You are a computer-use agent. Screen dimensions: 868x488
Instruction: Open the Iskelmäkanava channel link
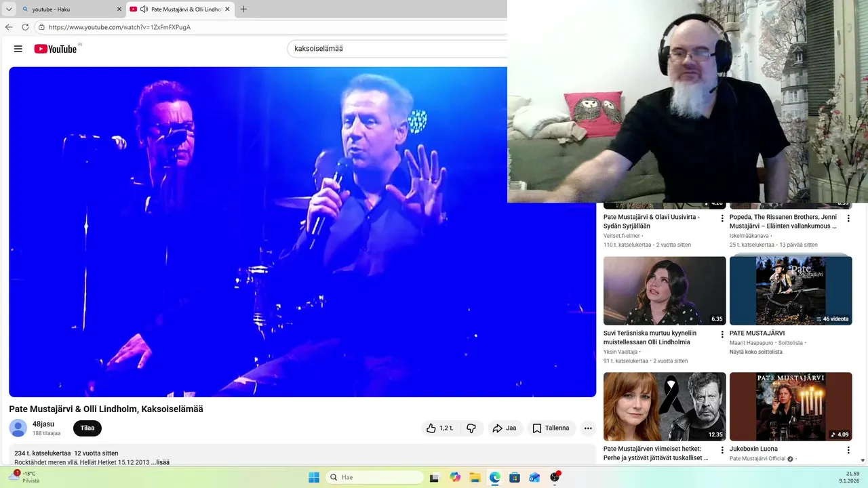click(749, 236)
